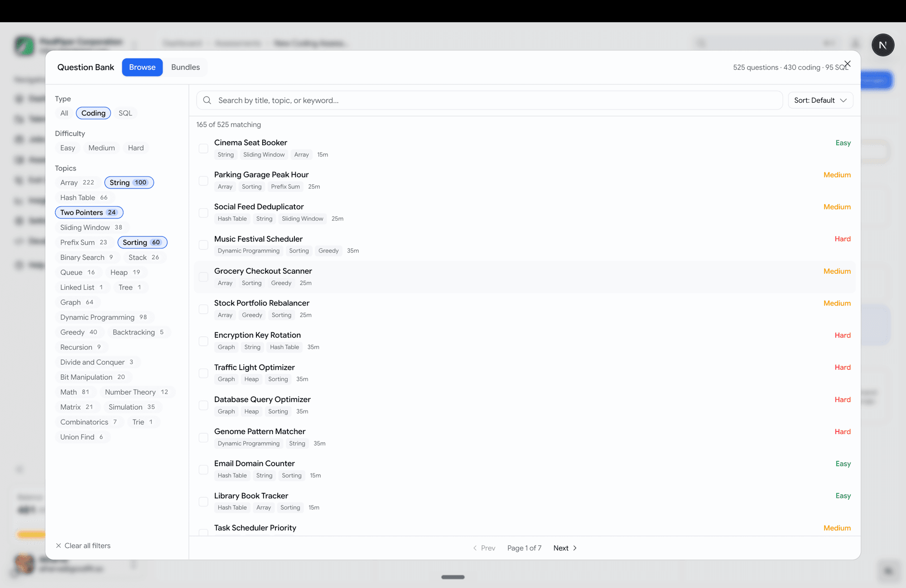This screenshot has width=906, height=588.
Task: Deselect the Sorting 60 topic chip
Action: click(x=142, y=242)
